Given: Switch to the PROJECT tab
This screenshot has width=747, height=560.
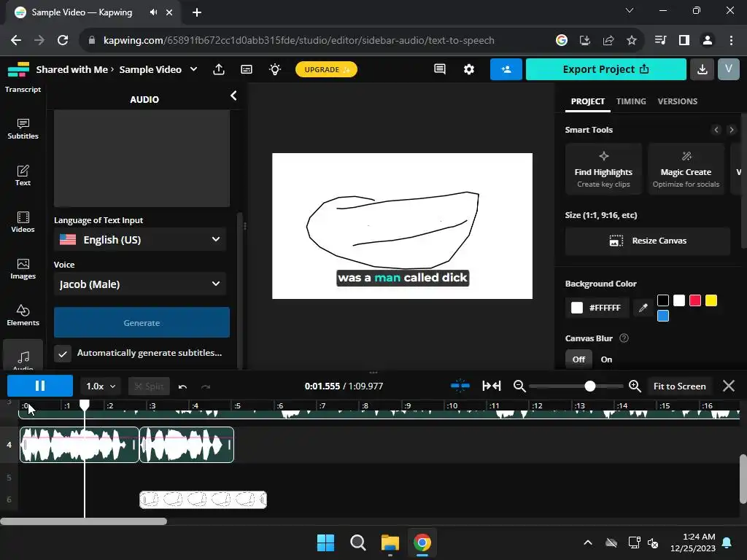Looking at the screenshot, I should point(587,101).
